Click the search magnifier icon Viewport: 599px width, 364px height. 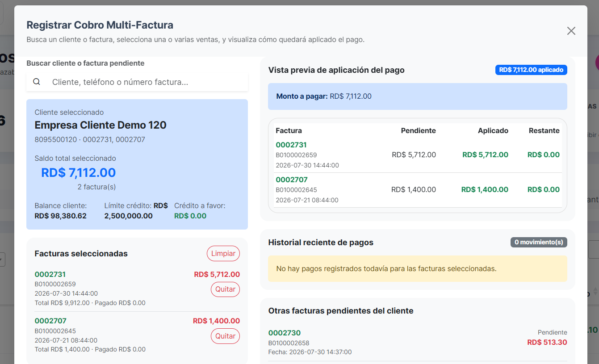click(x=37, y=82)
